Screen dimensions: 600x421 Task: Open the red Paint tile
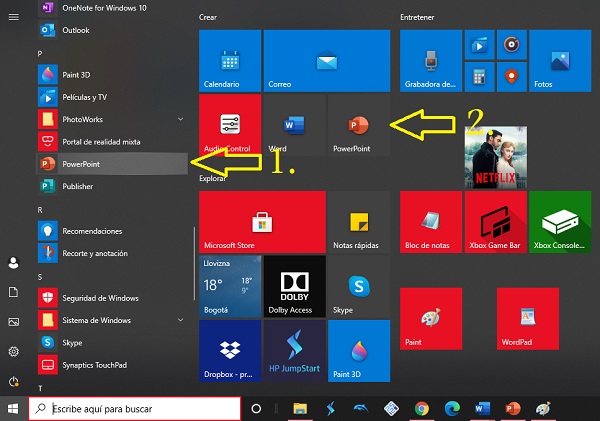431,319
